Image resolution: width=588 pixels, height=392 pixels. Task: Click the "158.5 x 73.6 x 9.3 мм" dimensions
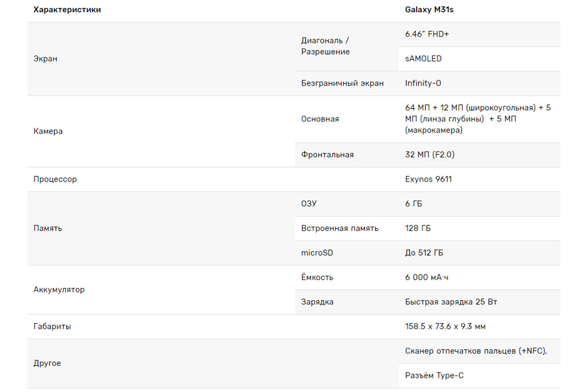[x=445, y=326]
